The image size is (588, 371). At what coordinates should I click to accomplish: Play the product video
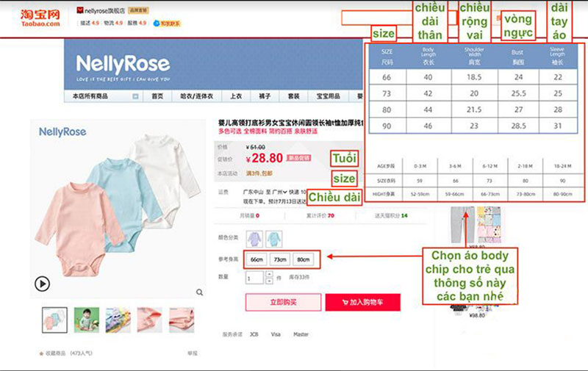pos(43,284)
